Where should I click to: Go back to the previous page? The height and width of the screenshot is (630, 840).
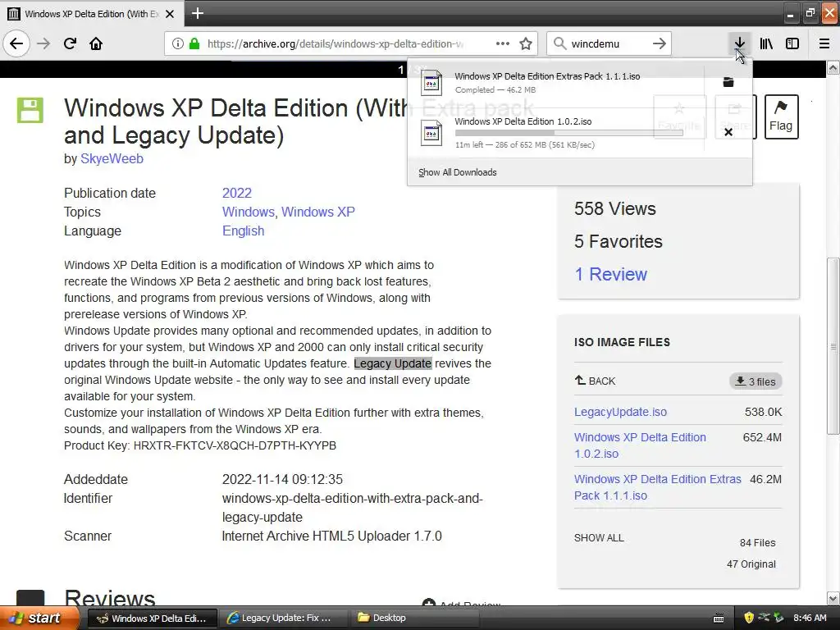16,43
